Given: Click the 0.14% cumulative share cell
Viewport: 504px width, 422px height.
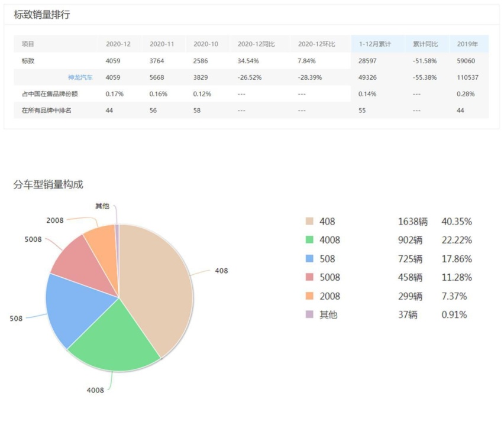Looking at the screenshot, I should [367, 94].
